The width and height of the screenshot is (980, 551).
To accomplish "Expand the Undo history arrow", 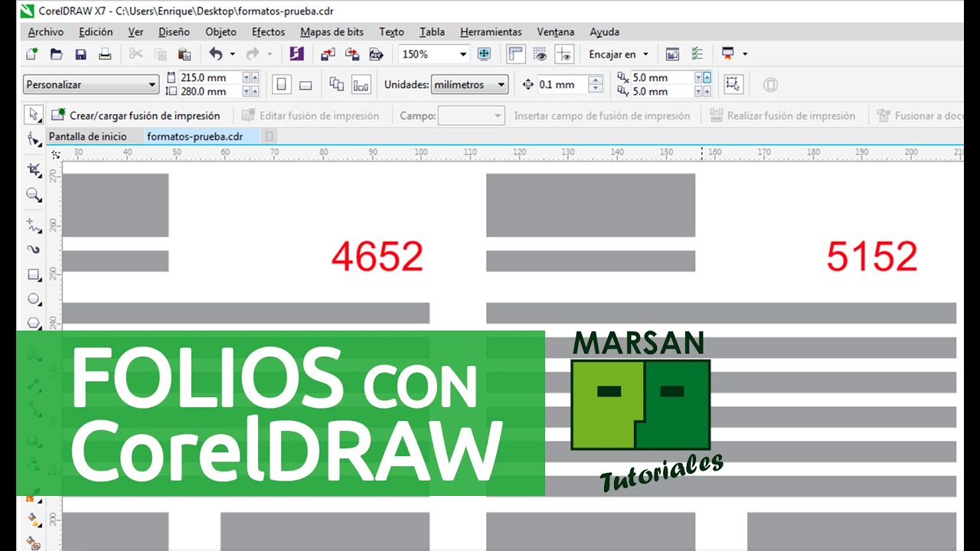I will pos(232,54).
